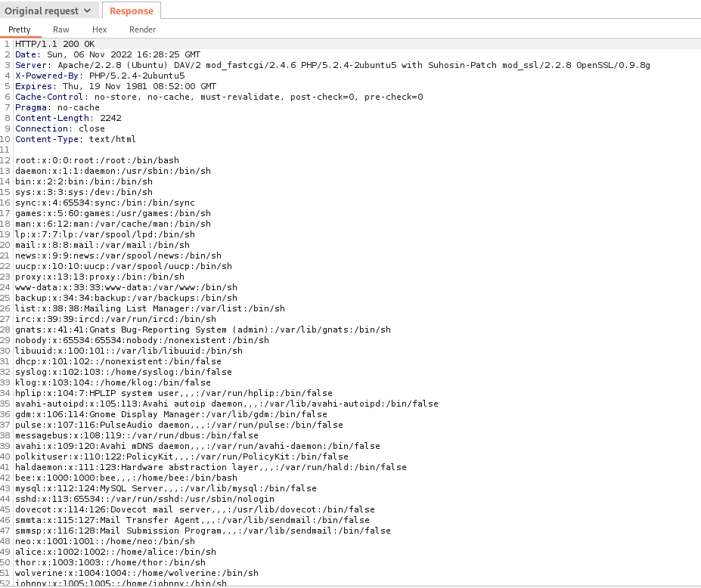Image resolution: width=701 pixels, height=588 pixels.
Task: Click the games:x:5:60 passwd entry
Action: 113,214
